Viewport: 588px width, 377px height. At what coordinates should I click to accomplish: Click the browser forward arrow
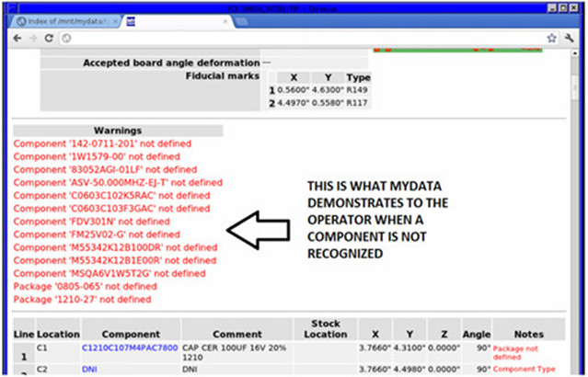(33, 39)
